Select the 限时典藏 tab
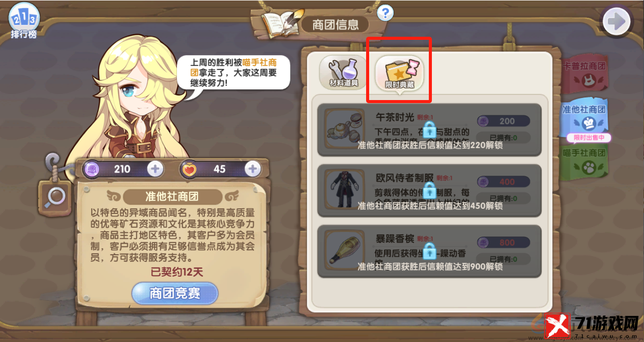The width and height of the screenshot is (644, 342). coord(399,74)
